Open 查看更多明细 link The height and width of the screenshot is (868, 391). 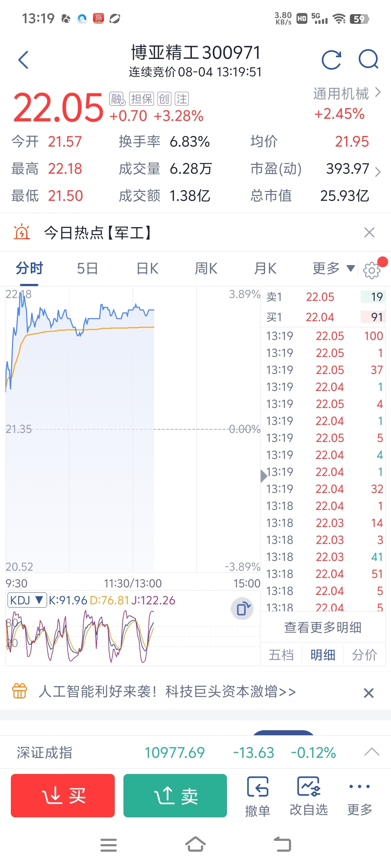pos(323,627)
